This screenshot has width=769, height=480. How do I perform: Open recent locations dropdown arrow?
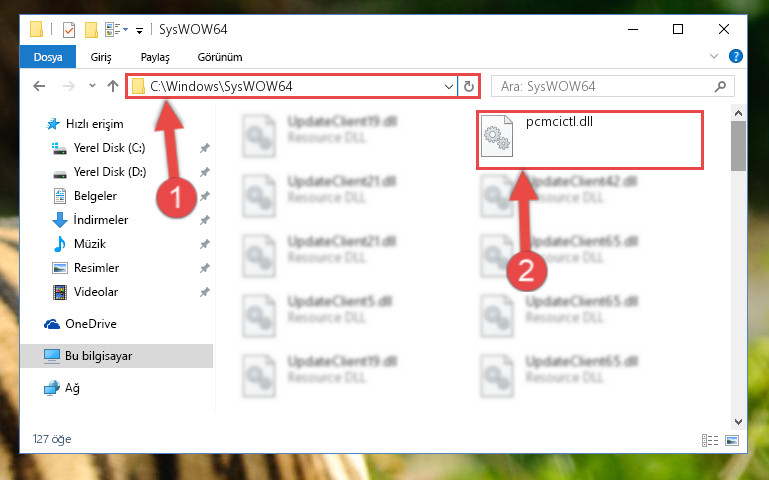pos(92,86)
